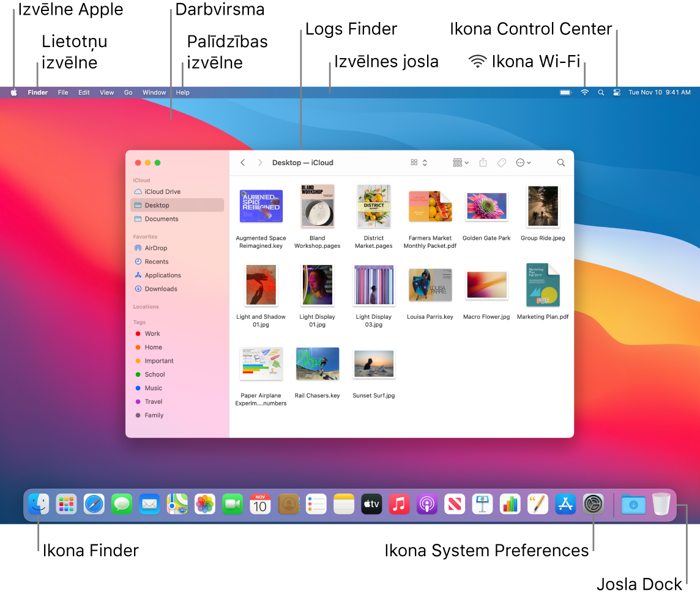Viewport: 700px width, 594px height.
Task: Expand the More actions ellipsis menu
Action: pos(523,162)
